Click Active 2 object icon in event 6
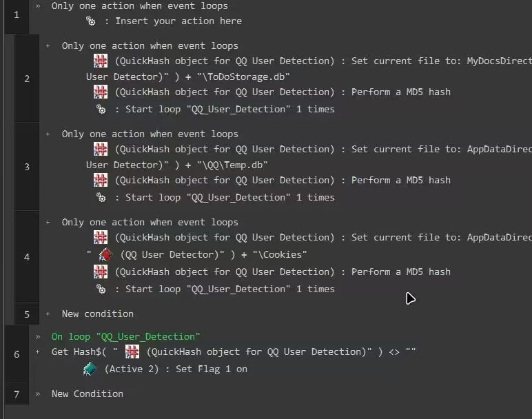The image size is (532, 419). tap(90, 369)
